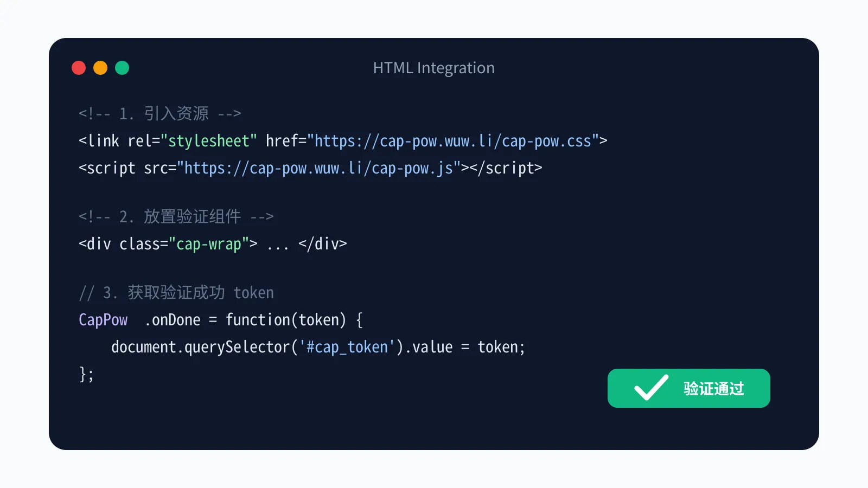Click the red close dot
This screenshot has height=488, width=868.
[x=79, y=68]
